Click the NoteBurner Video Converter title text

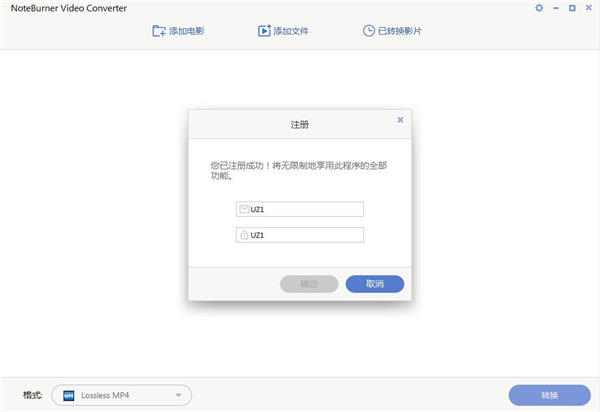69,8
